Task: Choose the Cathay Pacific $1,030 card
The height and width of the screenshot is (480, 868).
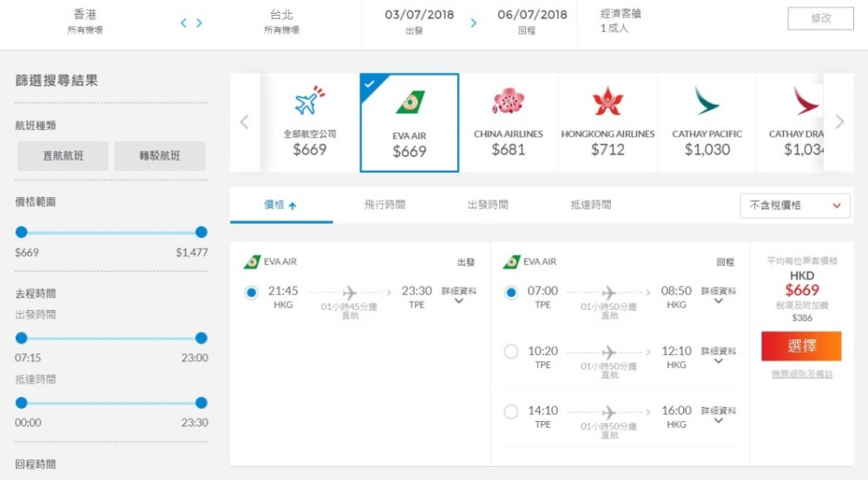Action: point(707,122)
